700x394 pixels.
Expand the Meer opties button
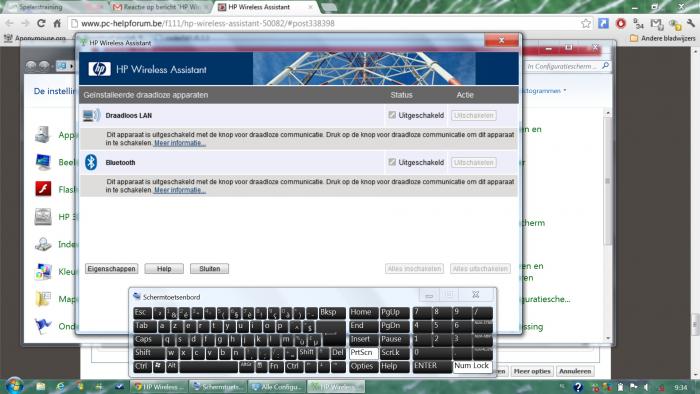532,371
